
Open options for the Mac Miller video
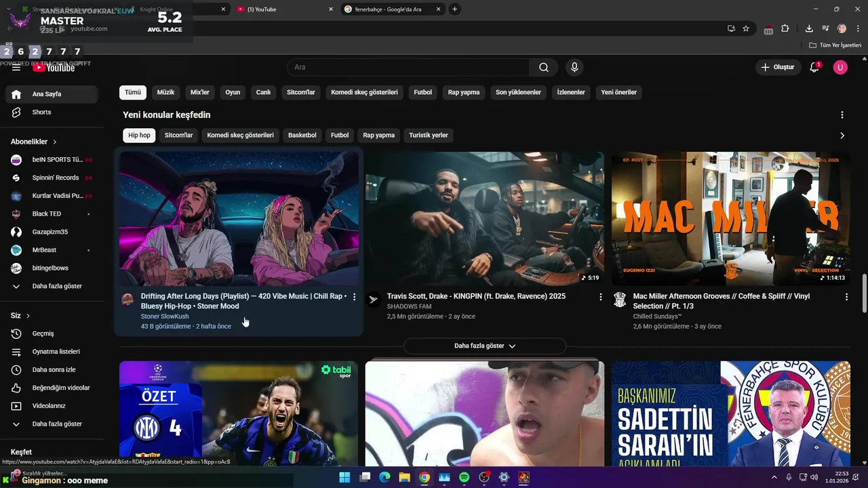click(x=846, y=297)
